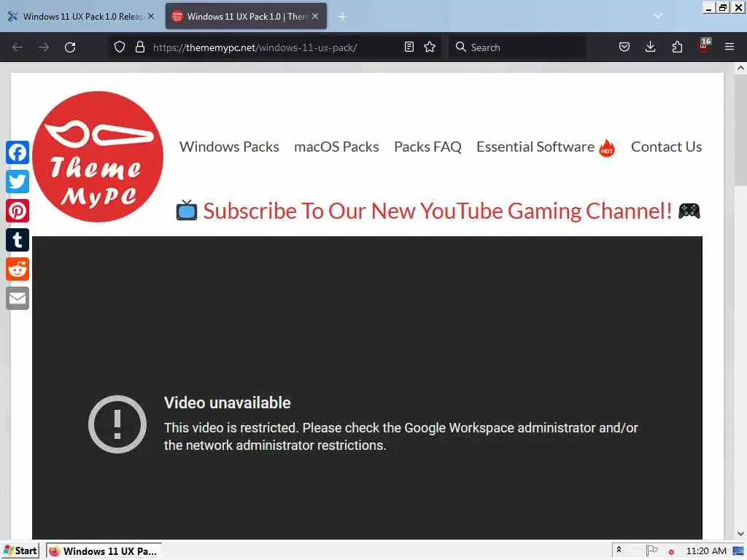Select Firefox window taskbar button

point(104,551)
